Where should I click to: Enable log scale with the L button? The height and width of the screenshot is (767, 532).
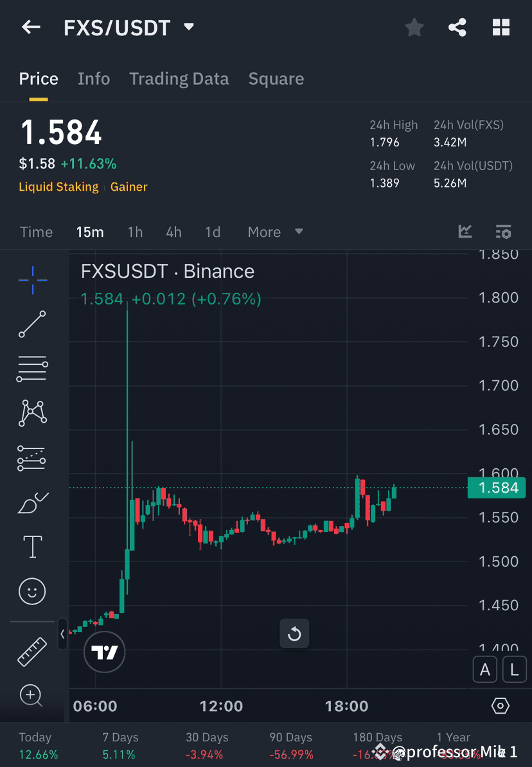coord(515,669)
